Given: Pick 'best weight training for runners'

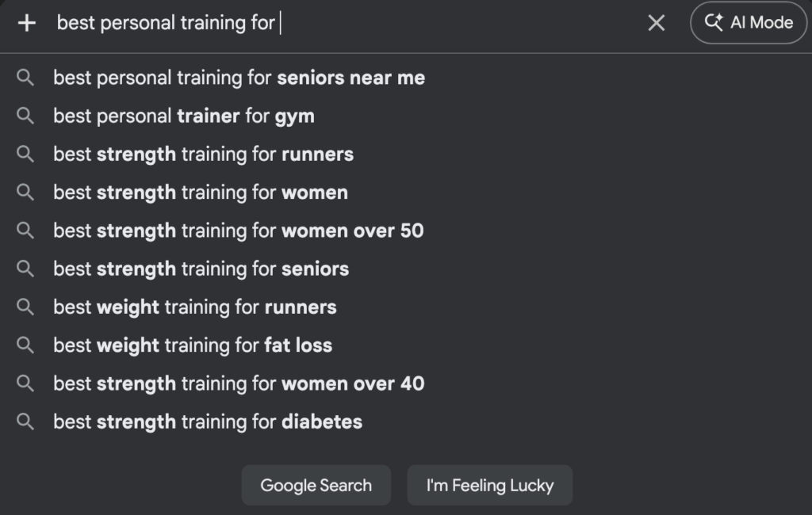Looking at the screenshot, I should tap(195, 307).
